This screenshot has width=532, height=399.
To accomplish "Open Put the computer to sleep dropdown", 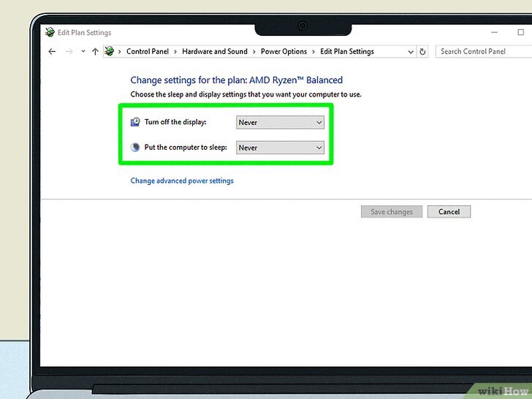I will click(x=281, y=148).
